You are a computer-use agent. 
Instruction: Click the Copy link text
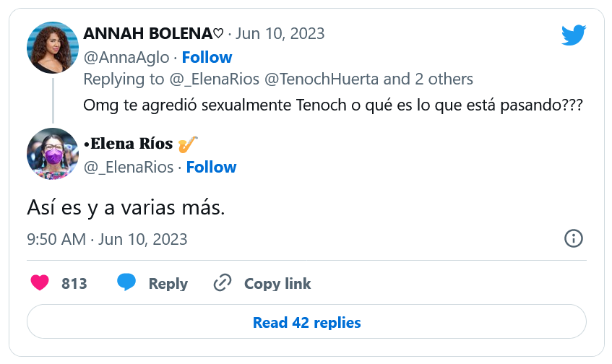tap(277, 284)
